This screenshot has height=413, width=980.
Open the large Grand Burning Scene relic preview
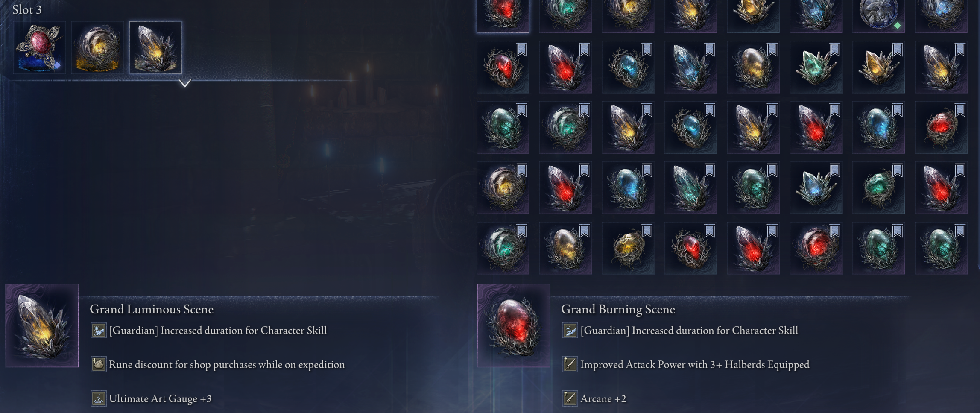513,325
